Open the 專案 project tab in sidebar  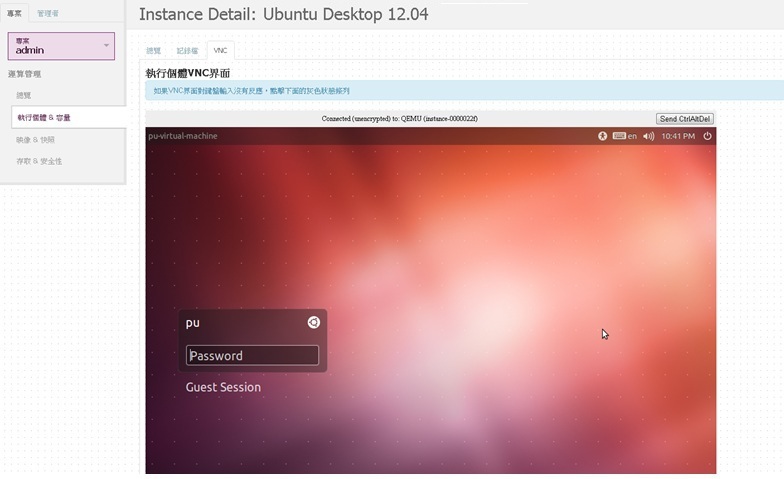14,14
